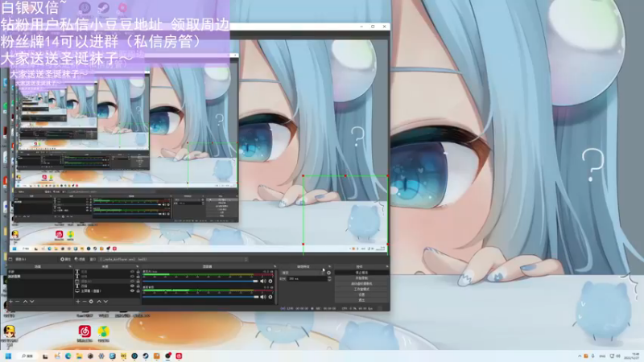Open the Sources dock panel menu
The height and width of the screenshot is (362, 644).
[138, 267]
